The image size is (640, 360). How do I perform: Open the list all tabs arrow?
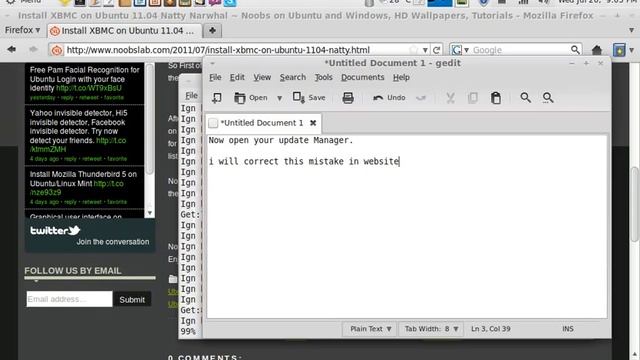coord(631,30)
